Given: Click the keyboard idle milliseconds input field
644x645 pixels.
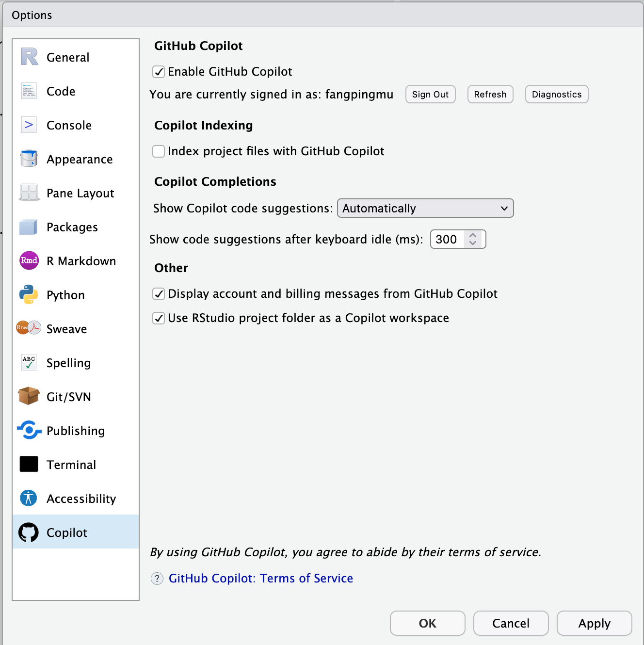Looking at the screenshot, I should 448,240.
